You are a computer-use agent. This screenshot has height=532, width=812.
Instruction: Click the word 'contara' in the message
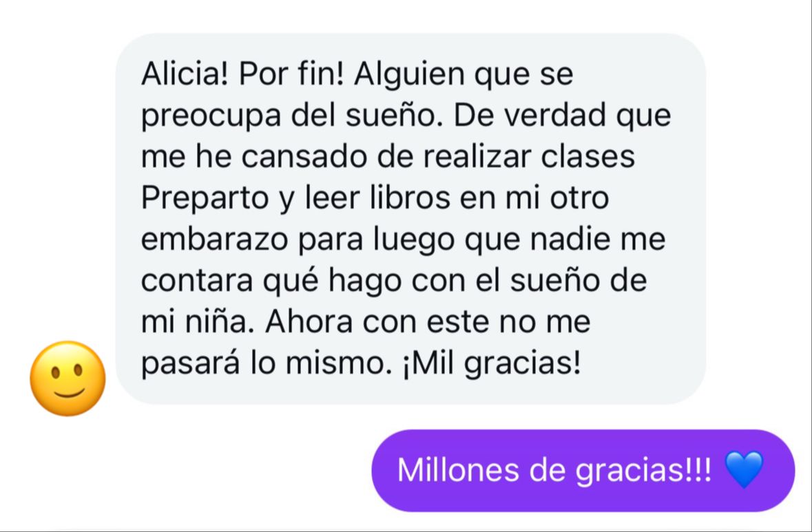tap(197, 282)
